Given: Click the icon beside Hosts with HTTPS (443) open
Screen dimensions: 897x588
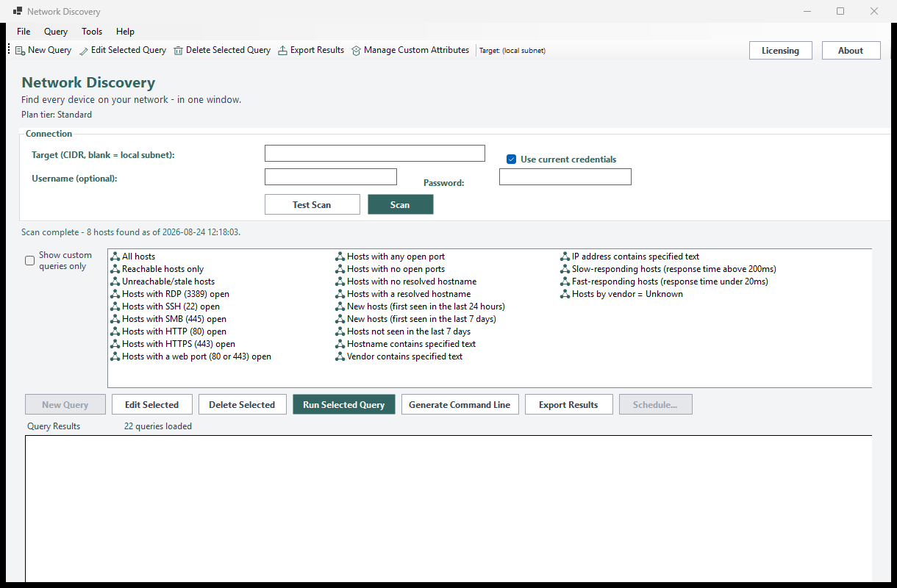Looking at the screenshot, I should coord(115,344).
